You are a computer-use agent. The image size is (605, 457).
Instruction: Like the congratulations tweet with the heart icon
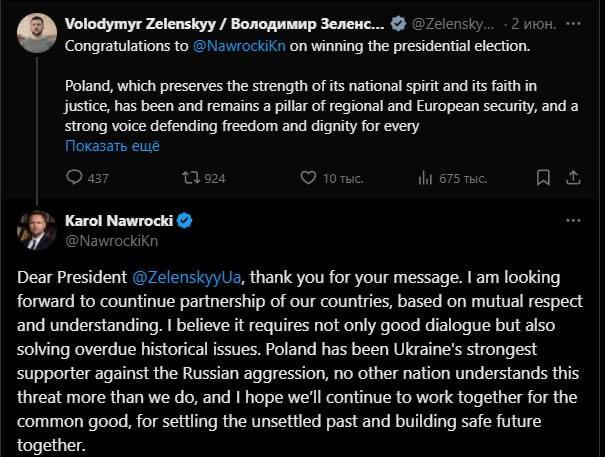[309, 178]
